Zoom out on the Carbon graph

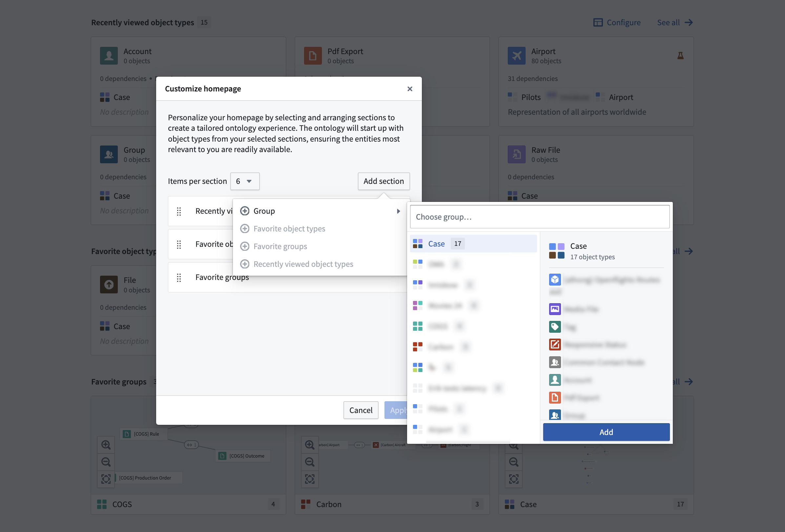click(309, 462)
